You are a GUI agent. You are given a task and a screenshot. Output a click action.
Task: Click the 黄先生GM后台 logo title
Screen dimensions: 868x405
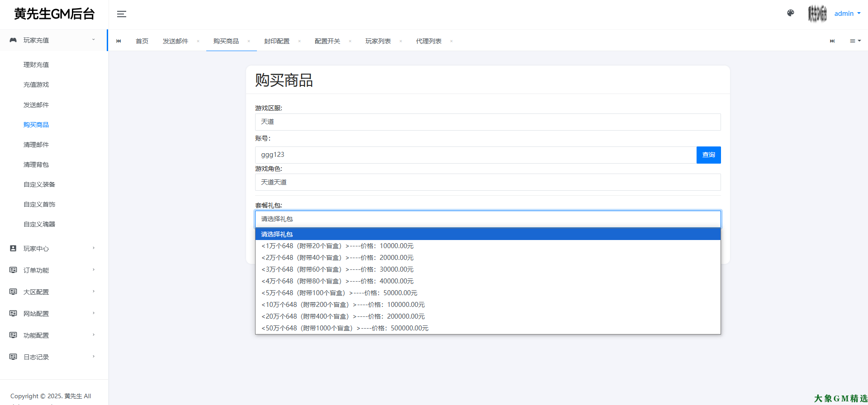pyautogui.click(x=54, y=14)
